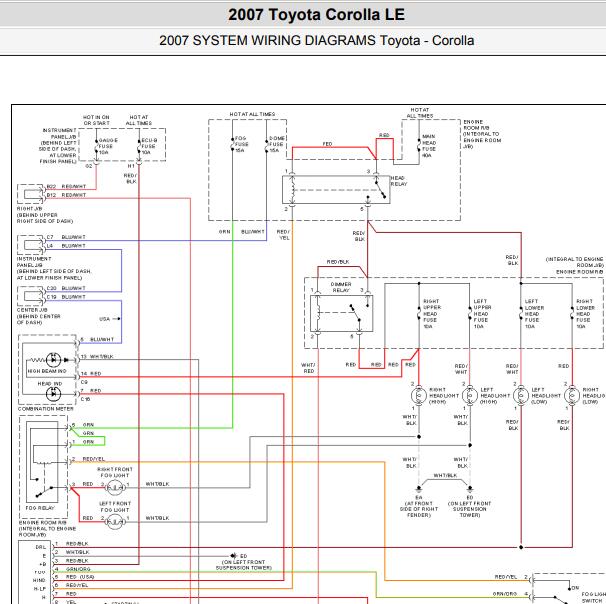Select the FOG FUSE 15A label

click(x=242, y=144)
